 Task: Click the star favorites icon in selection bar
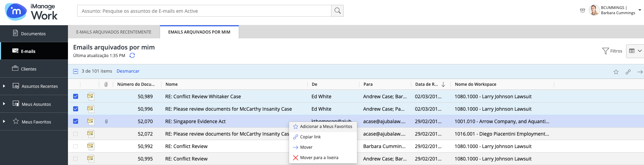pyautogui.click(x=616, y=72)
